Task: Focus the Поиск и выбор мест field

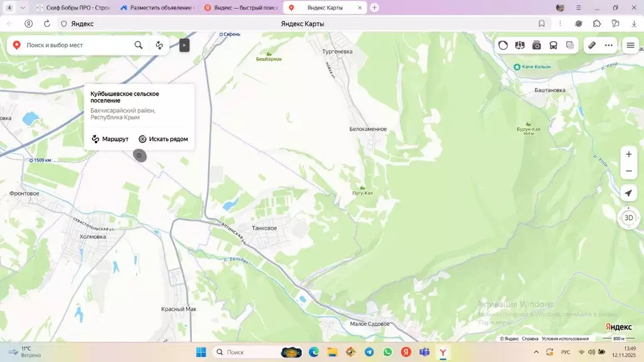Action: [x=75, y=45]
